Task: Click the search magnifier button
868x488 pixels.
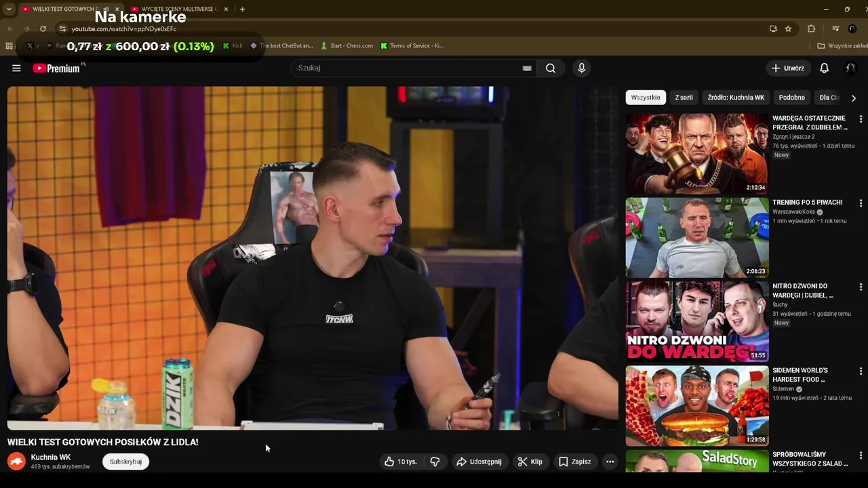Action: (551, 68)
